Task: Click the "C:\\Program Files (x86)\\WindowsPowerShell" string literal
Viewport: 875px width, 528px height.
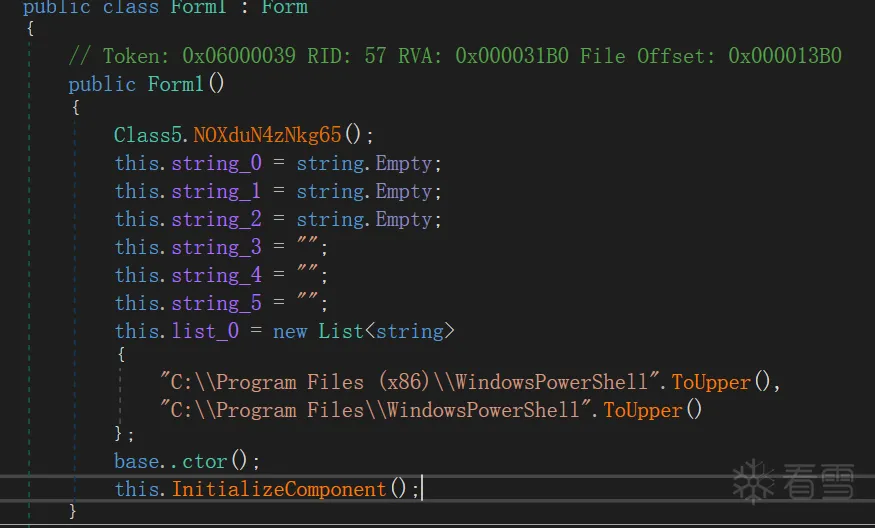Action: coord(411,382)
